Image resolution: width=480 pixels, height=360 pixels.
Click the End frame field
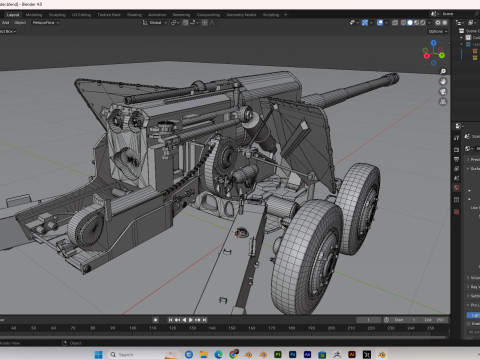434,320
